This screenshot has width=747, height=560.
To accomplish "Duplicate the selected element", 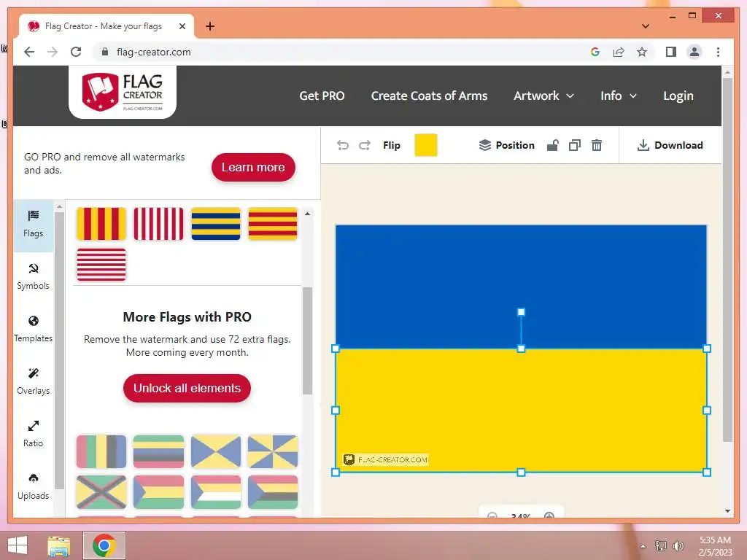I will (x=575, y=145).
